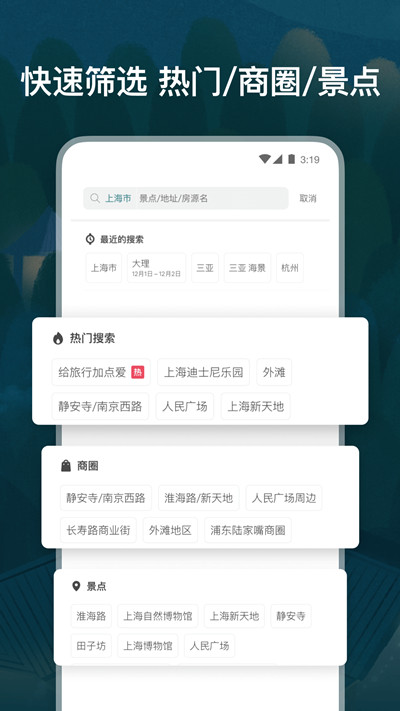
Task: Tap the Wi-Fi status icon
Action: click(265, 159)
